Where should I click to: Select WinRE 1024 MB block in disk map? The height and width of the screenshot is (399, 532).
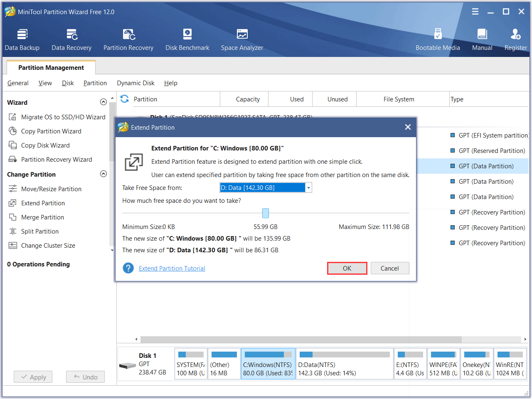[510, 364]
